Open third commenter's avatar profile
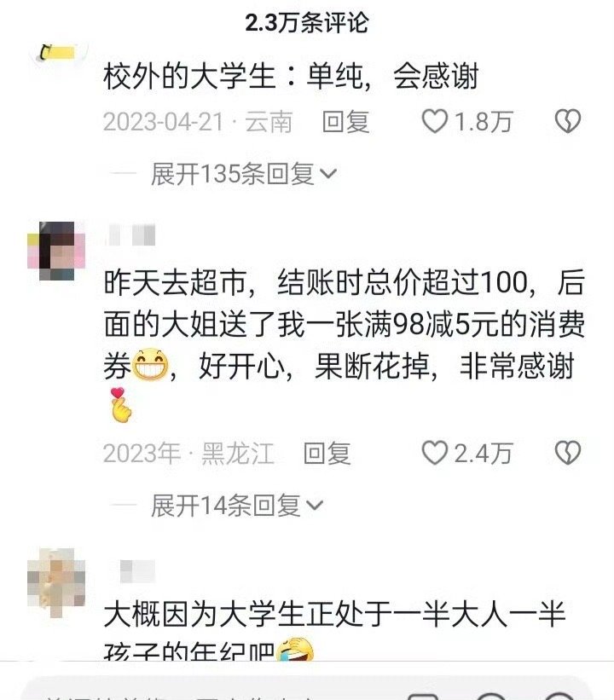 tap(56, 582)
